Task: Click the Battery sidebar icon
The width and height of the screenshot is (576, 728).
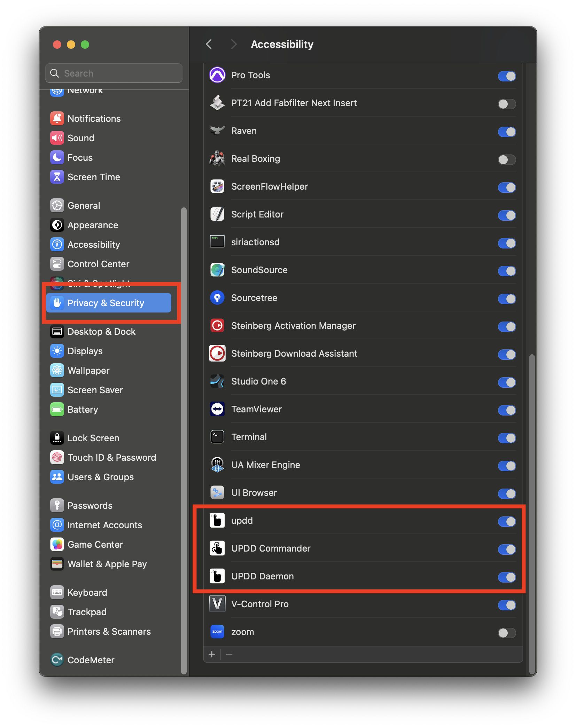Action: 57,409
